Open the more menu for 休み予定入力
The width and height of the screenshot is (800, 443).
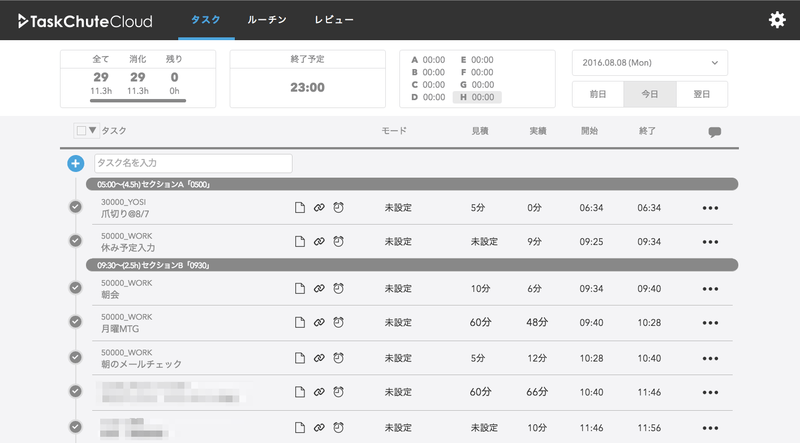click(710, 242)
